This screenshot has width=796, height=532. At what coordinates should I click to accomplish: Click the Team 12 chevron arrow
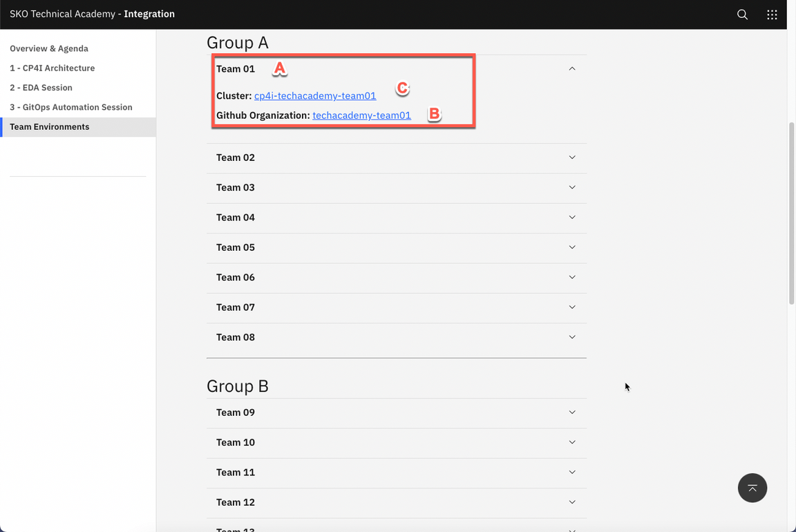point(572,502)
